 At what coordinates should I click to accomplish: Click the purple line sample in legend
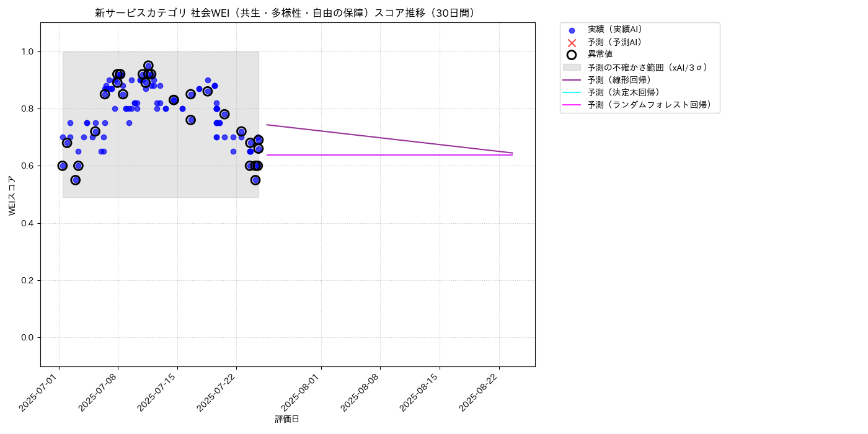coord(572,80)
